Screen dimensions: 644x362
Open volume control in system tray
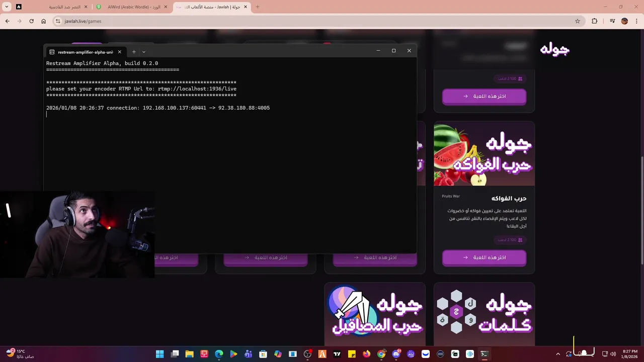pos(613,354)
